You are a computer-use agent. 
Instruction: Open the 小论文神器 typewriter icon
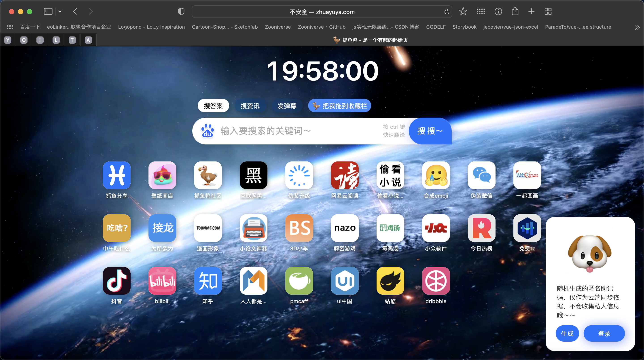tap(254, 228)
